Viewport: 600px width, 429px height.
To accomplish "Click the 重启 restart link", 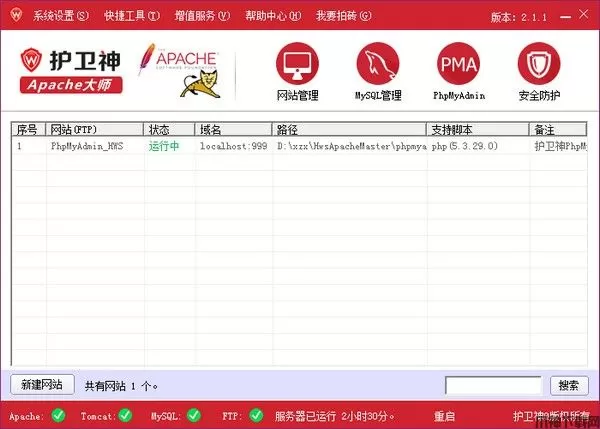I will point(444,416).
